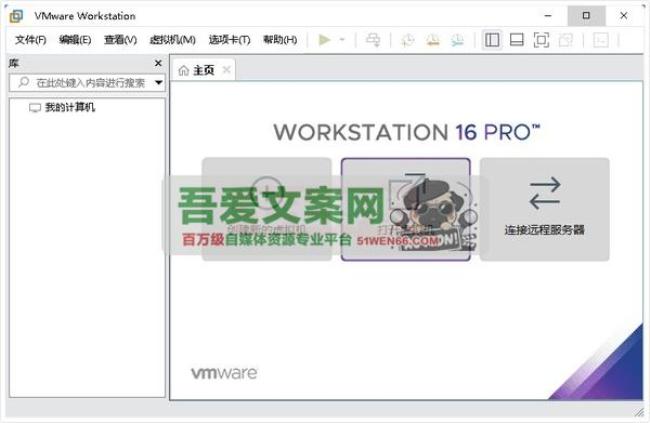This screenshot has height=423, width=650.
Task: Open the 帮助(H) menu
Action: click(x=280, y=40)
